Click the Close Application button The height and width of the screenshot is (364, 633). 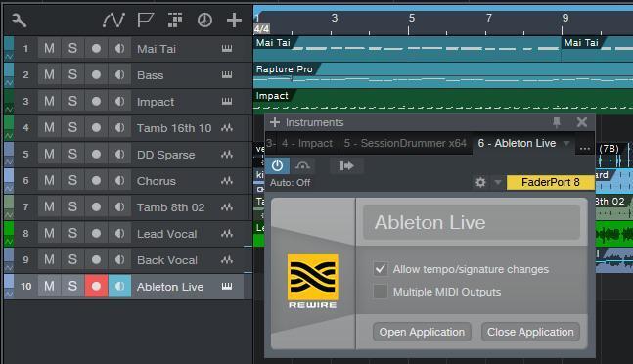(x=530, y=332)
